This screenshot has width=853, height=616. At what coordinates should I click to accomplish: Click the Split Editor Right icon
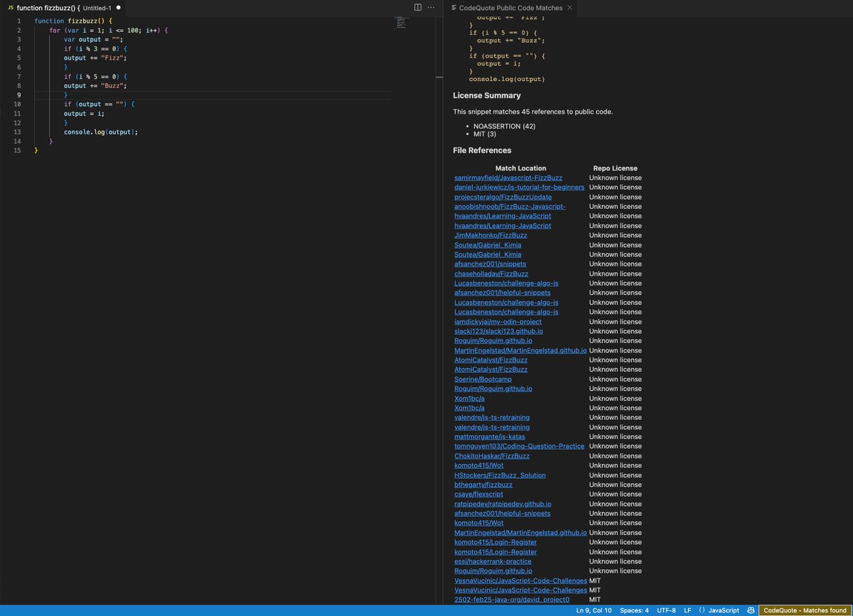point(418,7)
